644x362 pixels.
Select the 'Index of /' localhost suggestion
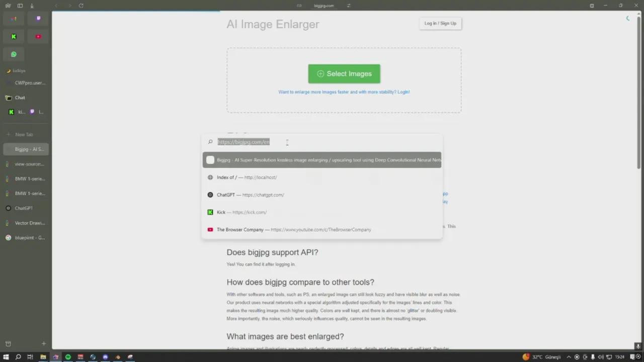[x=322, y=177]
